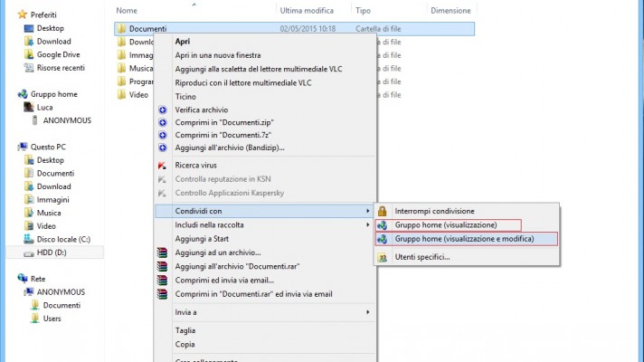Sort by the Dimensione column header
644x362 pixels.
(450, 11)
